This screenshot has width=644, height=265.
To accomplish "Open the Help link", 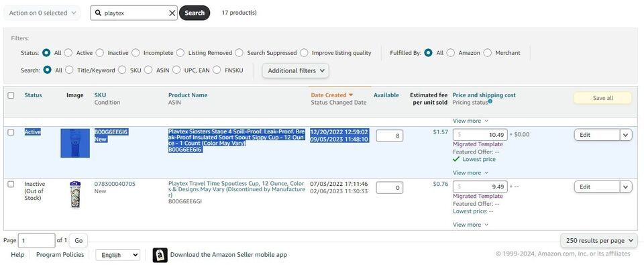I will click(x=17, y=255).
